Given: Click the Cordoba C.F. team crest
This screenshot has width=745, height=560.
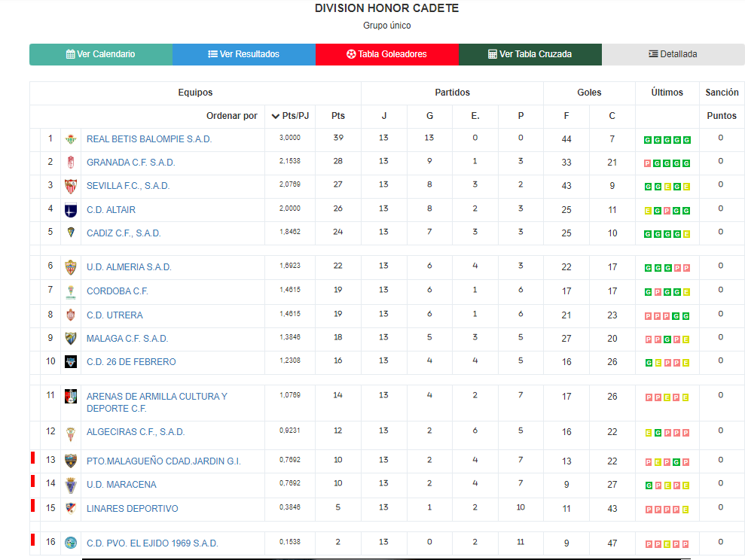Looking at the screenshot, I should point(71,292).
